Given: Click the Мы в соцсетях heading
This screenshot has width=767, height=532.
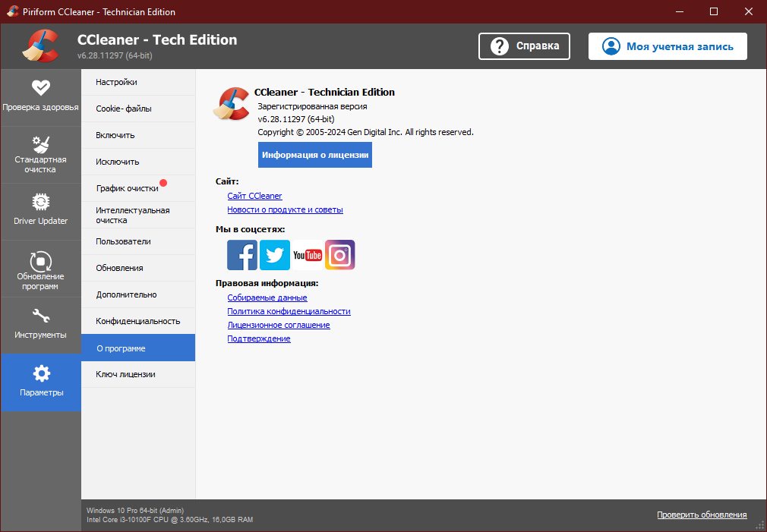Looking at the screenshot, I should 250,229.
